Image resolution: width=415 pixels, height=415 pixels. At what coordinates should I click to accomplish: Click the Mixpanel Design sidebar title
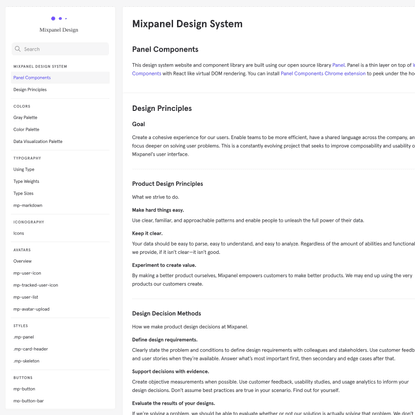pyautogui.click(x=59, y=30)
